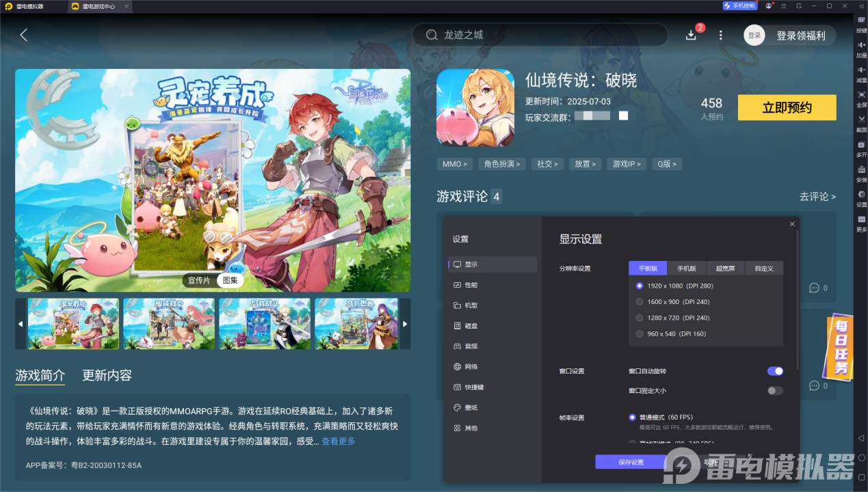Screen dimensions: 868x492
Task: Open the user account icon in title bar
Action: 770,5
